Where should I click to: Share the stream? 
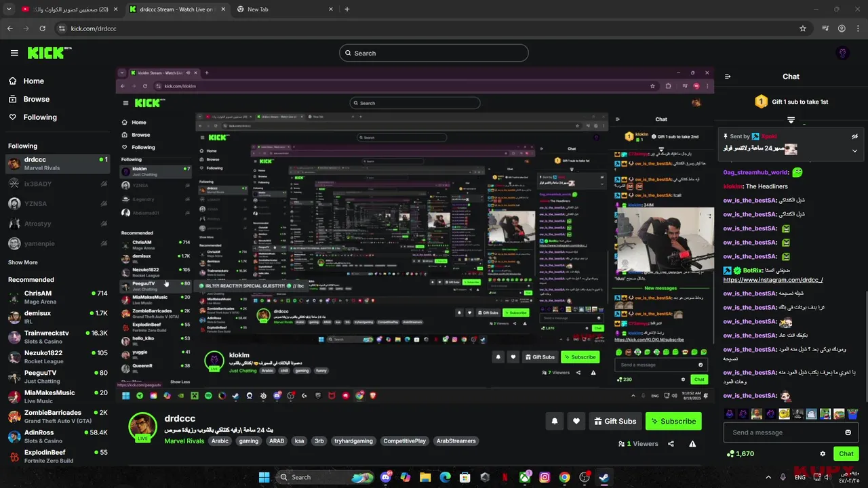tap(671, 444)
